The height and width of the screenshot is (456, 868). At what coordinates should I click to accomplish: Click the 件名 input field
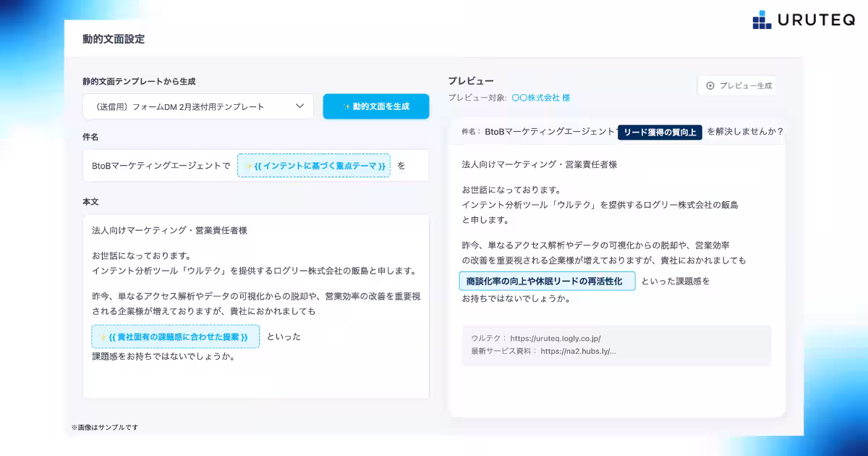tap(255, 166)
